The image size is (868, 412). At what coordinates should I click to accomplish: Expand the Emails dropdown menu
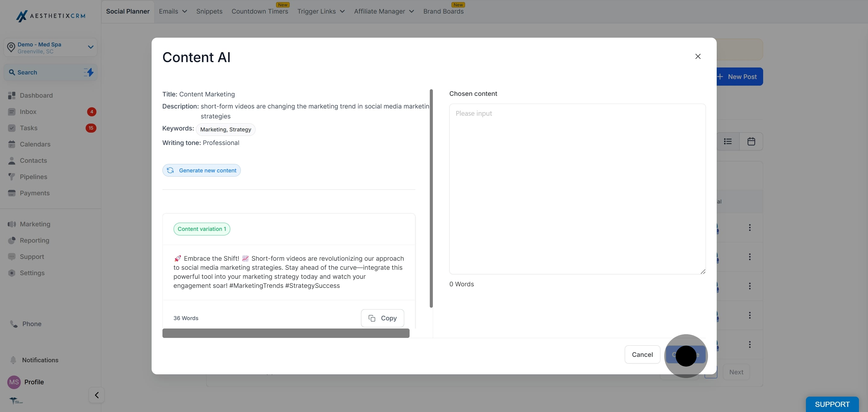[x=173, y=11]
